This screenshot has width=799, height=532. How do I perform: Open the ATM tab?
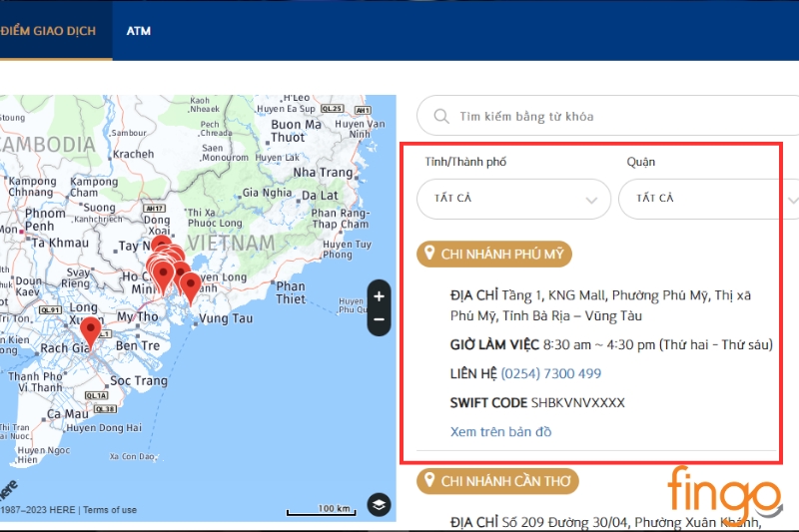click(139, 31)
